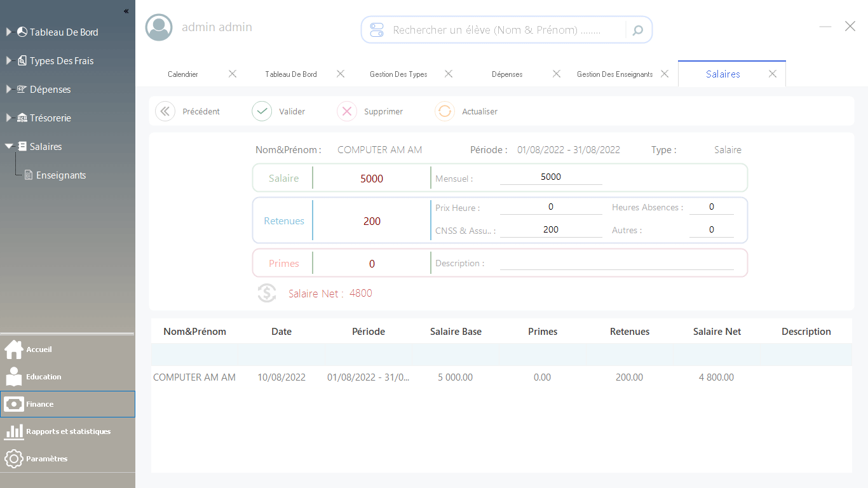Toggle the search filter switch icon
Screen dimensions: 868x488
[377, 30]
